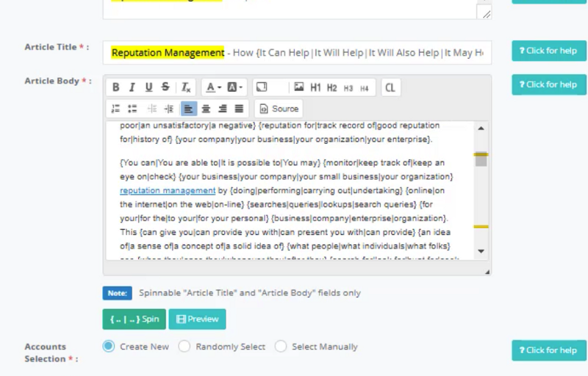This screenshot has height=376, width=588.
Task: Click the Preview button
Action: 197,319
